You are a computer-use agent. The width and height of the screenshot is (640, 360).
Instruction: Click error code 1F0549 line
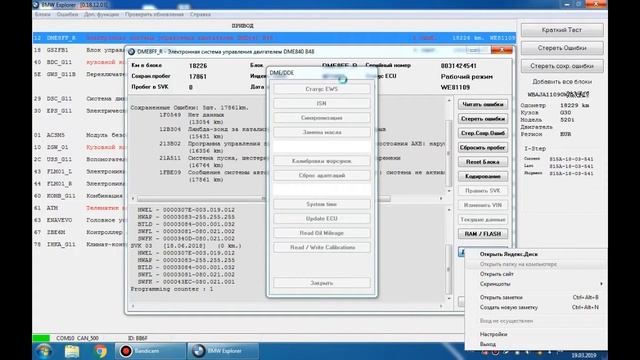pos(192,115)
